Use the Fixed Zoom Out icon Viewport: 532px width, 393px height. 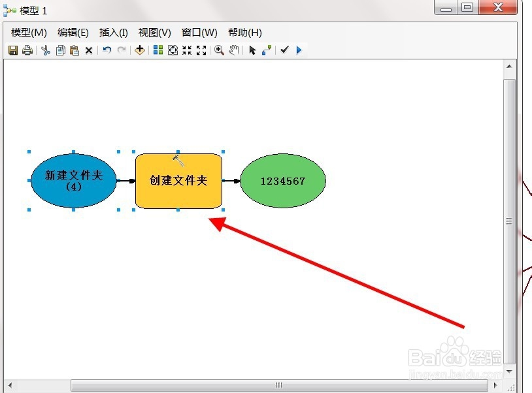coord(201,50)
